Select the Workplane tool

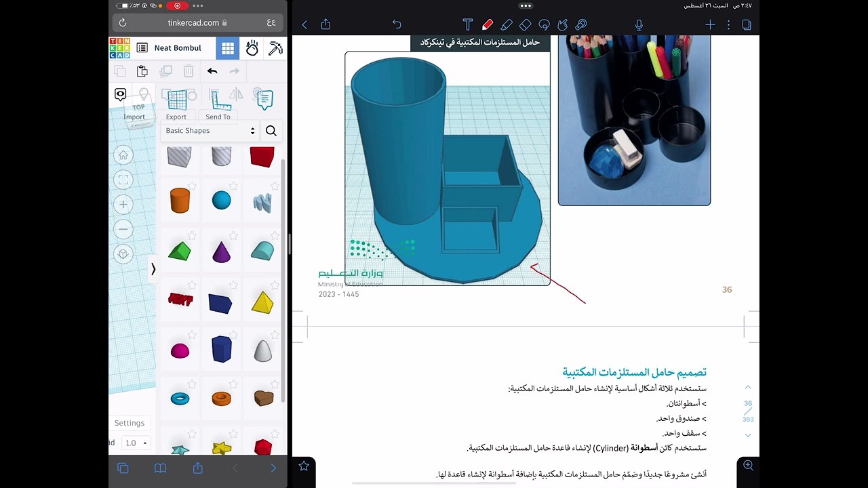[176, 100]
